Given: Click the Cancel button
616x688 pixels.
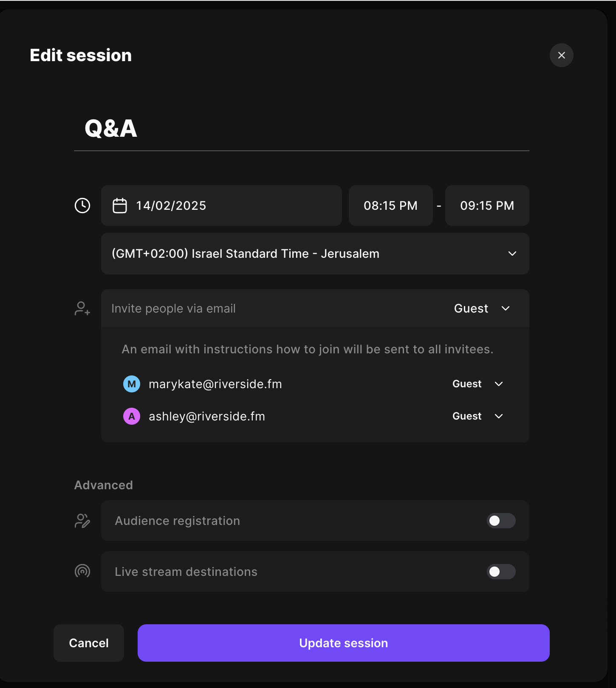Looking at the screenshot, I should tap(89, 643).
